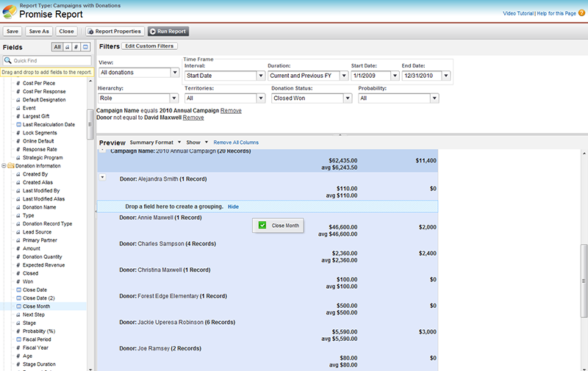
Task: Filter fields list by text type icon
Action: point(68,47)
